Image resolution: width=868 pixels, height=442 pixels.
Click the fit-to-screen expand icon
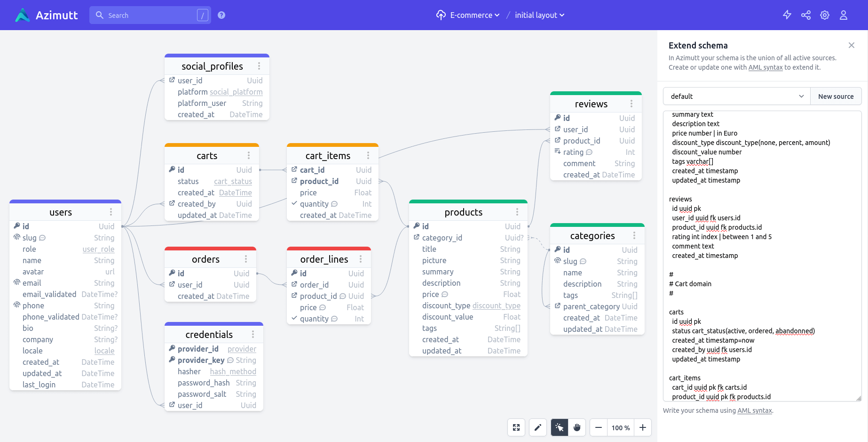(516, 427)
